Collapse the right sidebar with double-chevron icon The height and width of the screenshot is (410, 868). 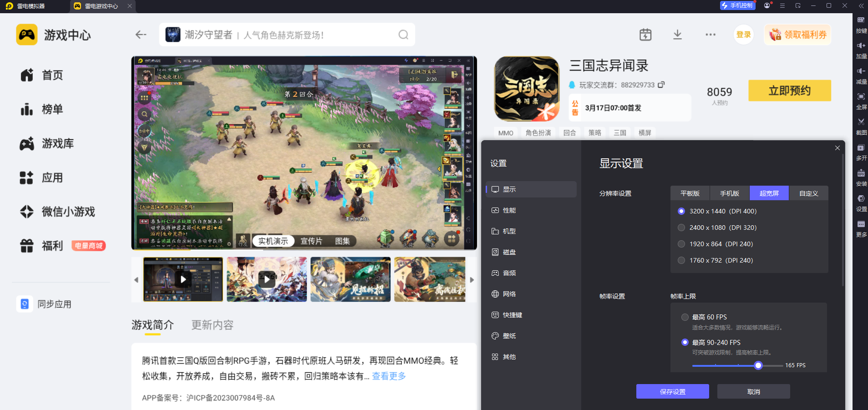coord(861,6)
